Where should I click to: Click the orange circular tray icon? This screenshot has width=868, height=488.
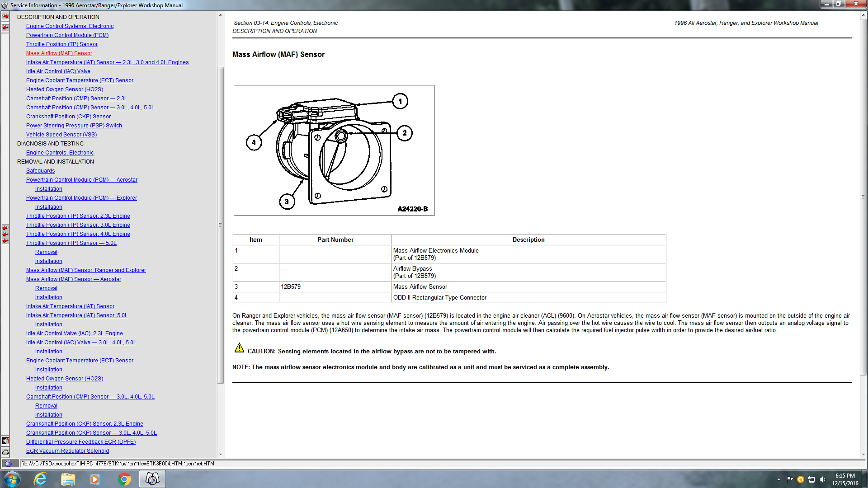pos(801,479)
